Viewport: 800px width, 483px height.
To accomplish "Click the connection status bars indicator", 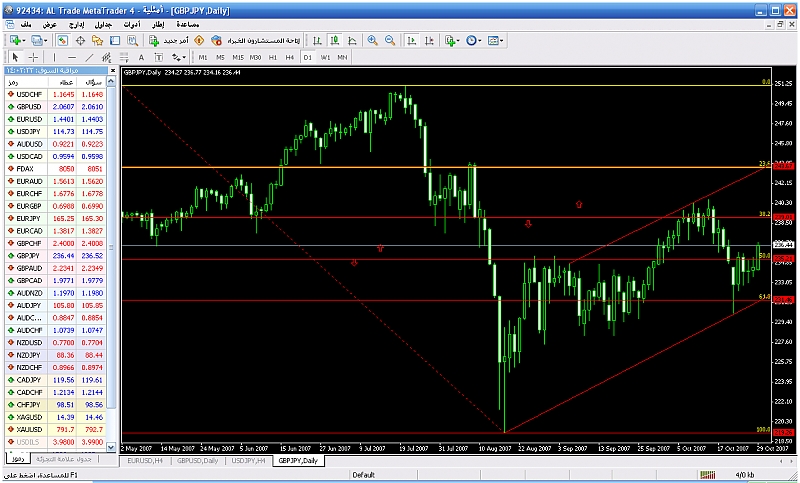I will 707,475.
